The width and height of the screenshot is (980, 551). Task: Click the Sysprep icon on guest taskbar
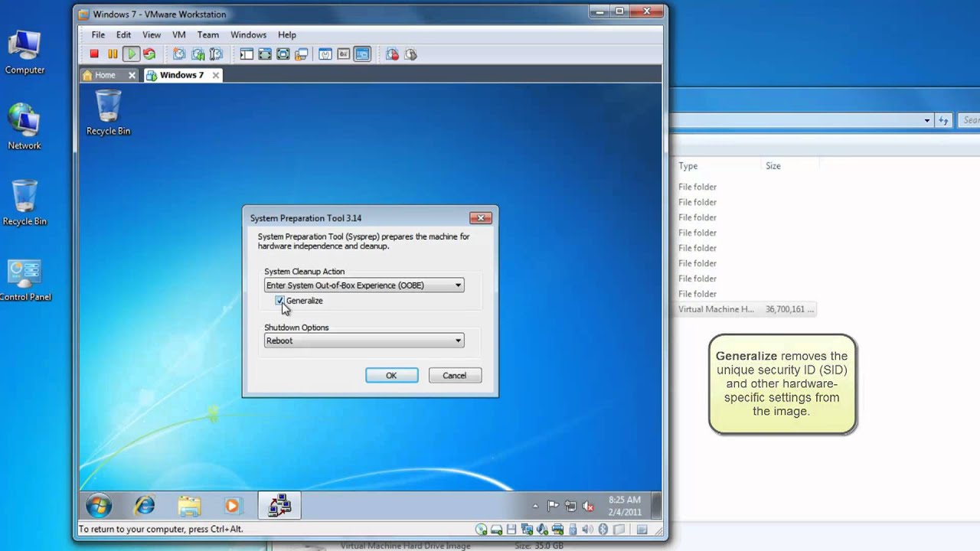(279, 505)
